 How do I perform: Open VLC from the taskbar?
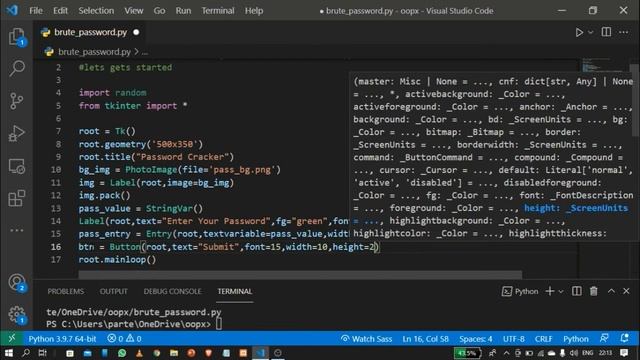[139, 353]
